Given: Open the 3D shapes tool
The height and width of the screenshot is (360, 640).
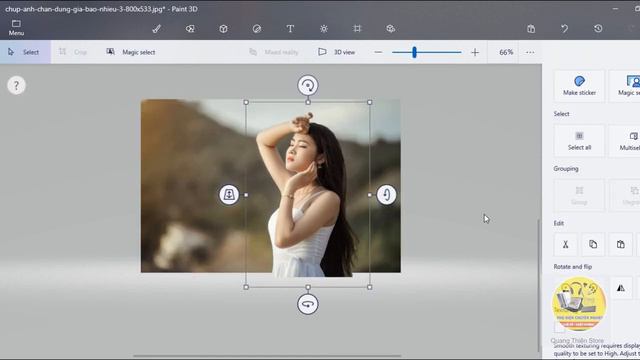Looking at the screenshot, I should click(x=223, y=29).
